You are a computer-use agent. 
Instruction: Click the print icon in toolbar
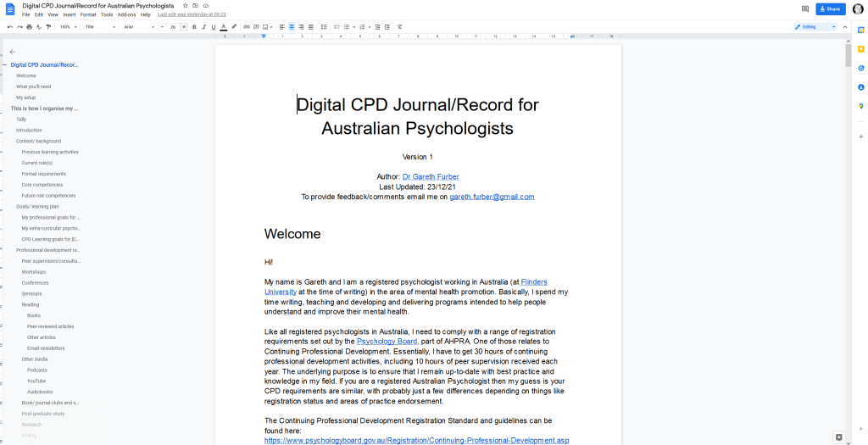pos(29,27)
